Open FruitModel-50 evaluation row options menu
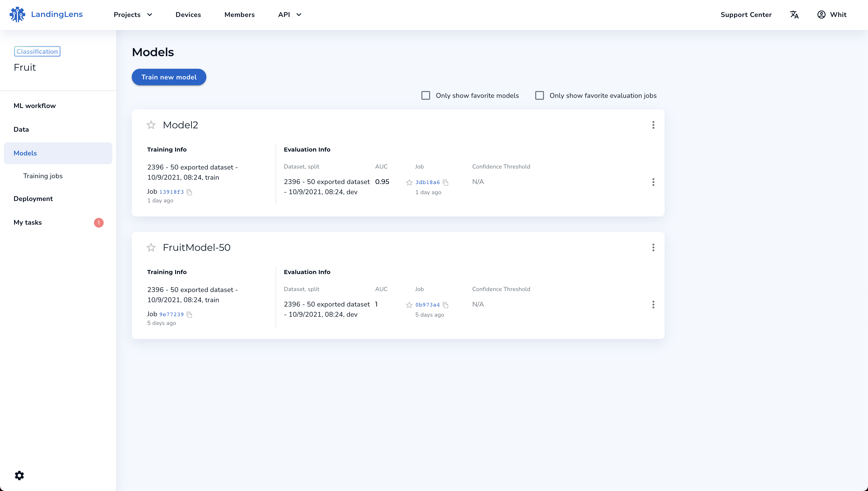This screenshot has width=868, height=491. (x=653, y=305)
